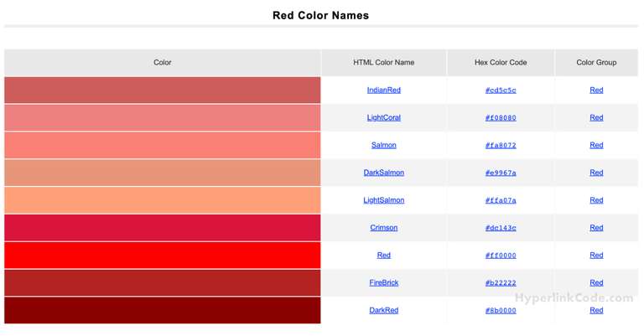Click the #f08080 hex code link

click(x=501, y=117)
